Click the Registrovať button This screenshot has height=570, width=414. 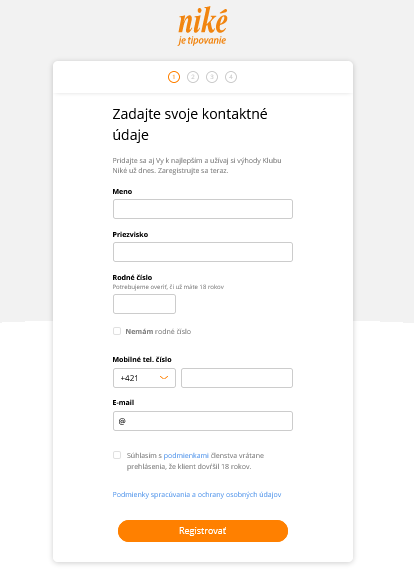click(x=203, y=531)
